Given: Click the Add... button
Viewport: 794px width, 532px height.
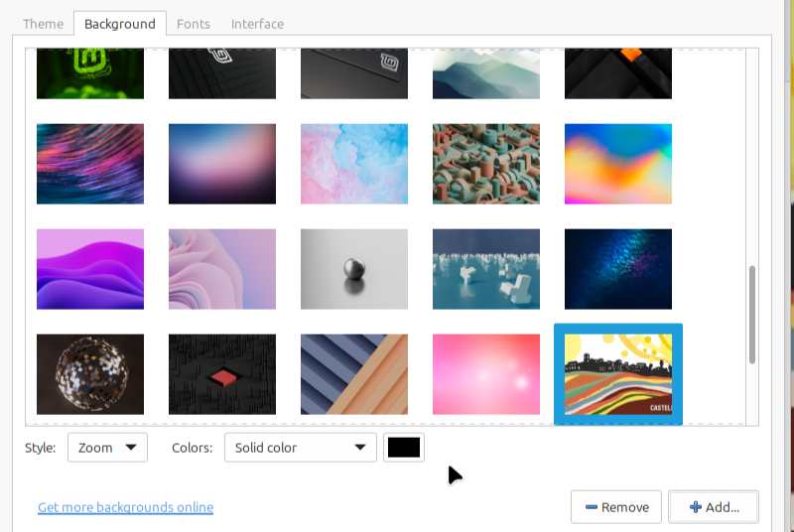Looking at the screenshot, I should (713, 507).
